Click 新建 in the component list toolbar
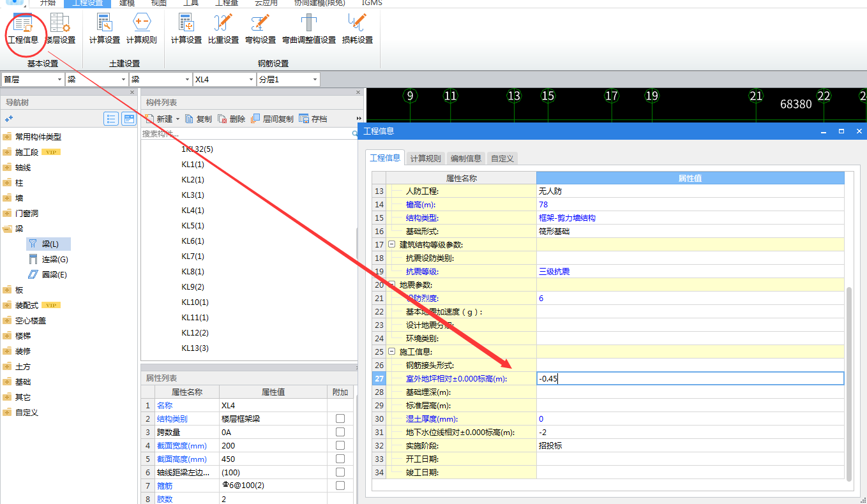Screen dimensions: 867x504 (x=159, y=119)
